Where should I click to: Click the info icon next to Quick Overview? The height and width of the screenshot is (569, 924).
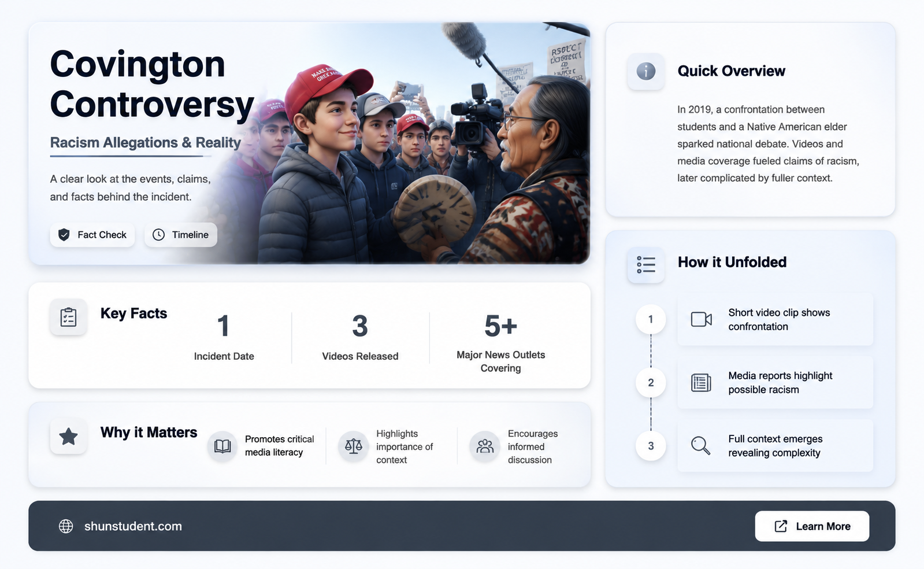click(646, 71)
